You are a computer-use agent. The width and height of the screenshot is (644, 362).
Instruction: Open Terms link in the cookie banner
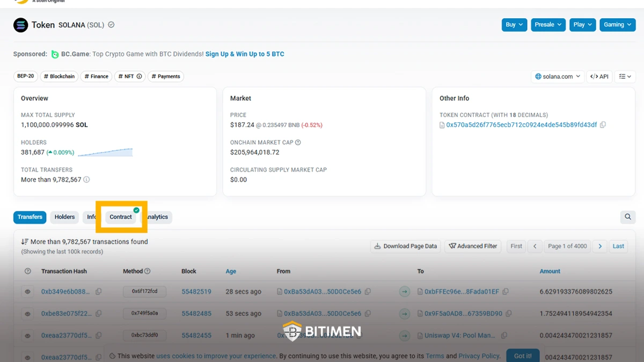point(435,356)
